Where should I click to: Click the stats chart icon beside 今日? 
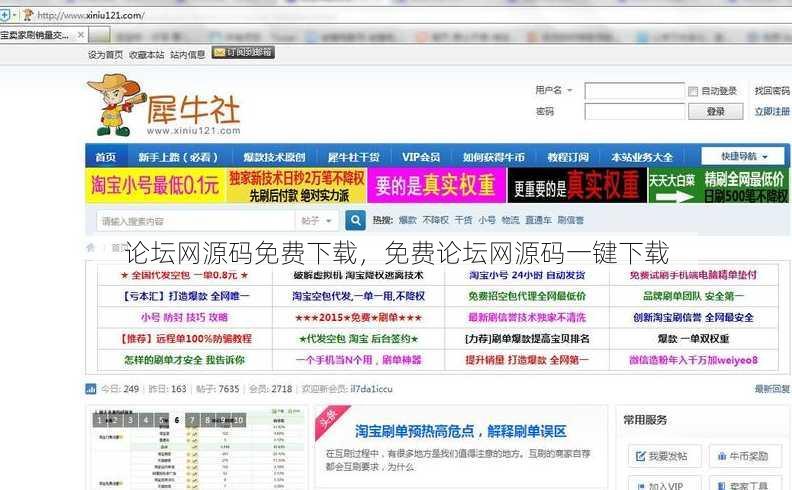[x=91, y=388]
